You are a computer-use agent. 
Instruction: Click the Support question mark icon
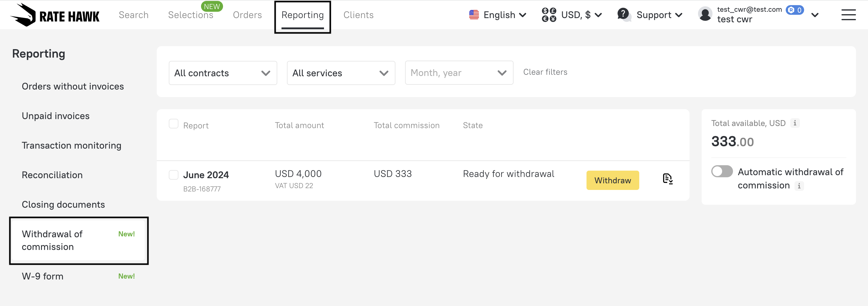click(x=623, y=14)
